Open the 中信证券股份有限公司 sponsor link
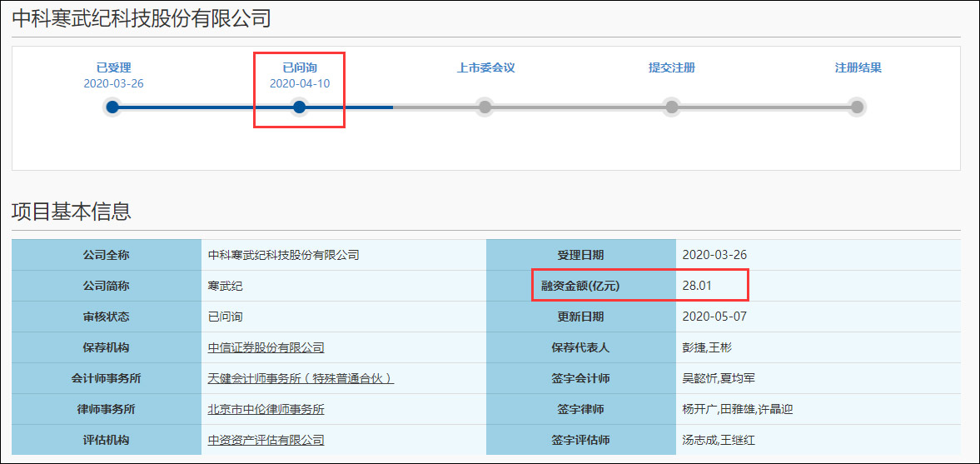 tap(266, 347)
